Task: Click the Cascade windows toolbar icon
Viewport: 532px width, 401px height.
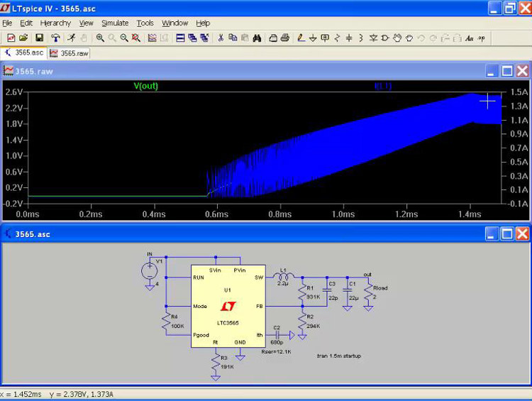Action: point(204,38)
